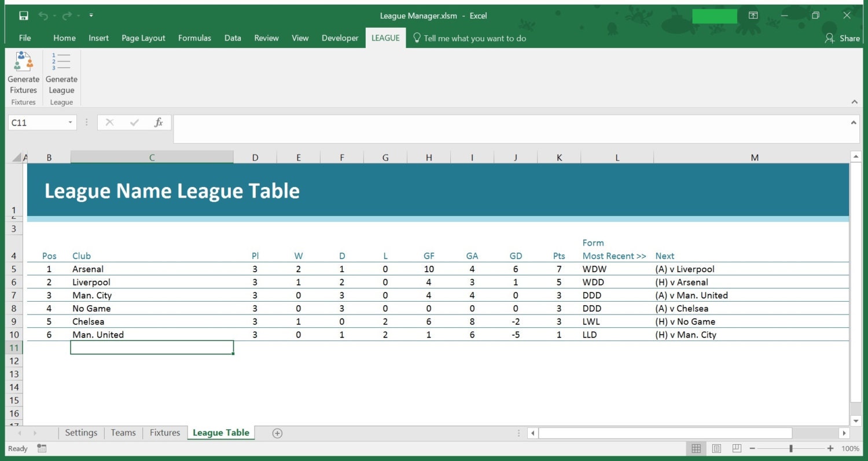Open Insert Function with the fx icon
The height and width of the screenshot is (461, 868).
coord(159,122)
